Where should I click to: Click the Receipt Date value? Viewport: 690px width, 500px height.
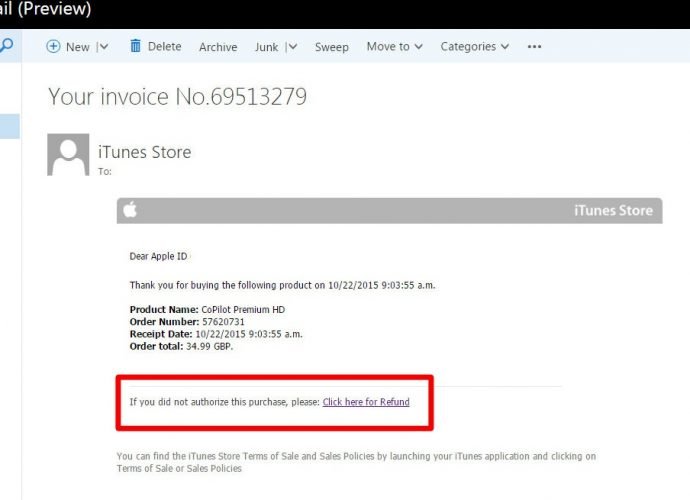click(249, 334)
